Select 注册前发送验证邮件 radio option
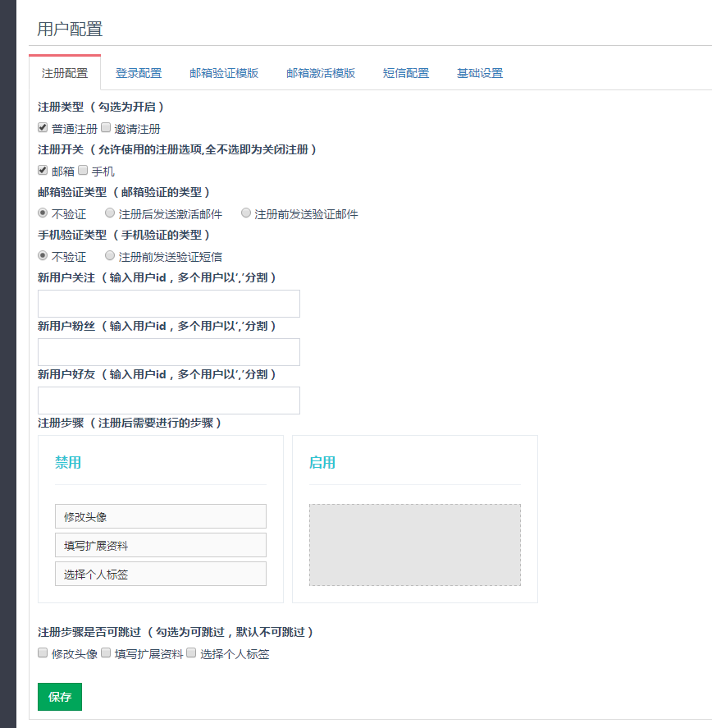The height and width of the screenshot is (728, 712). click(x=246, y=213)
